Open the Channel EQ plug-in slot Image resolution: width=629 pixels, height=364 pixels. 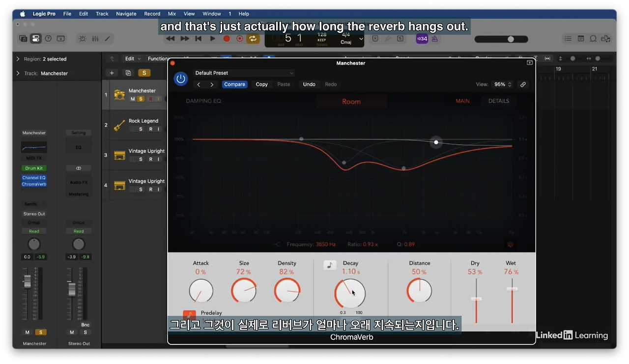34,178
